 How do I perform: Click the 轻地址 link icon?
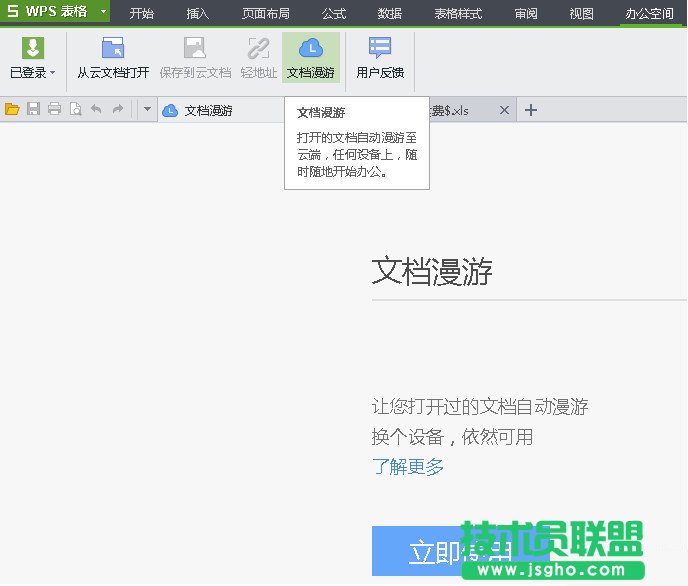pyautogui.click(x=258, y=58)
